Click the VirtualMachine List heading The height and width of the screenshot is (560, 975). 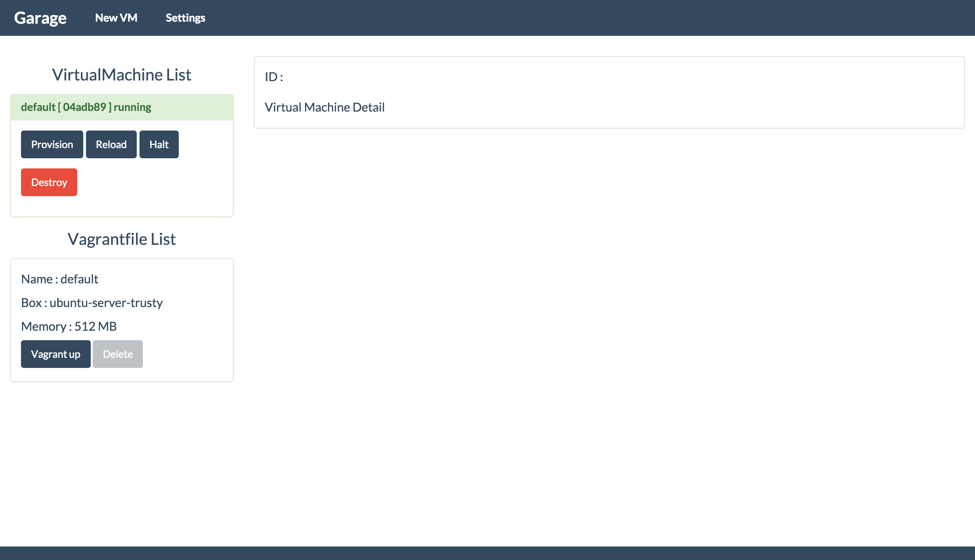pos(122,75)
